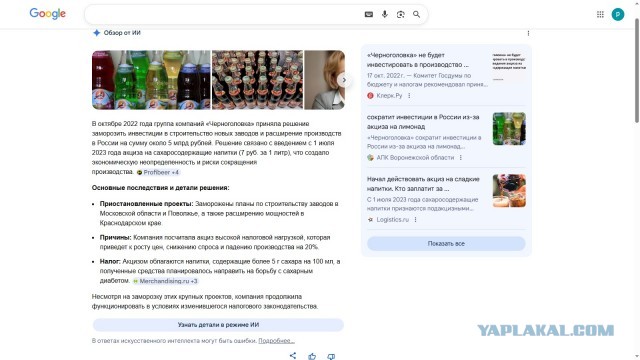Click the Logistics.ru source favicon
The width and height of the screenshot is (640, 360).
pyautogui.click(x=370, y=220)
